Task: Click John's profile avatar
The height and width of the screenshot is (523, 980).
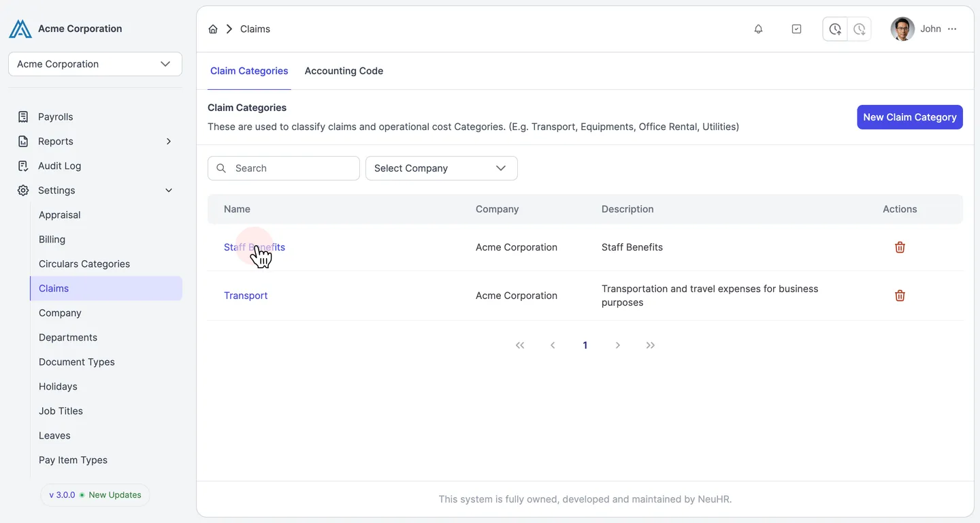Action: tap(902, 29)
